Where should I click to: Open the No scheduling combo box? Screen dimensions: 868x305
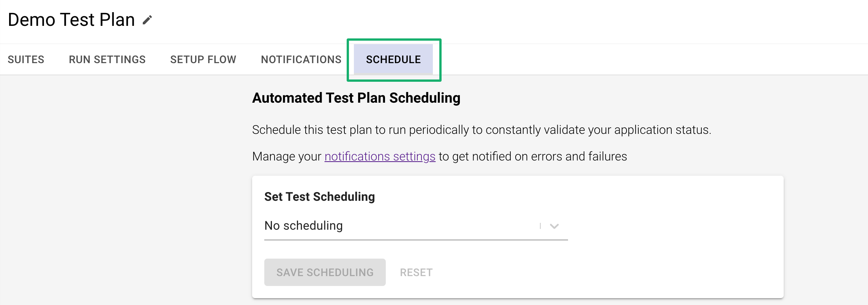point(416,226)
